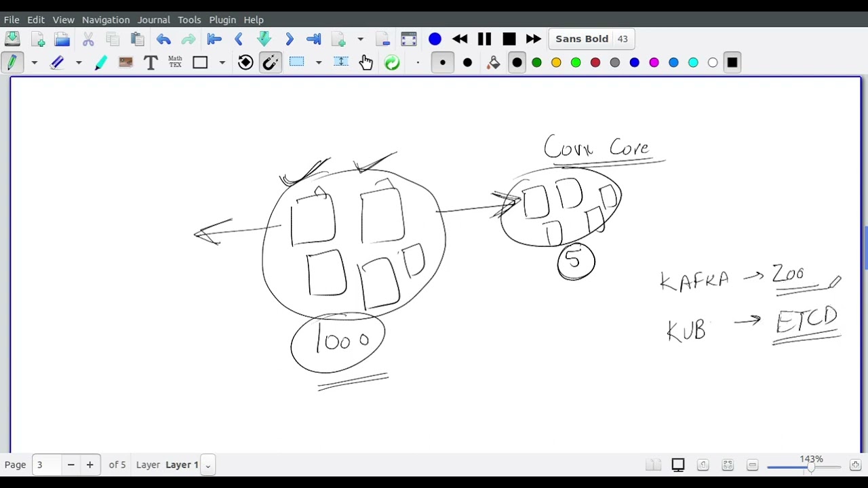
Task: Select the Eraser tool
Action: point(57,62)
